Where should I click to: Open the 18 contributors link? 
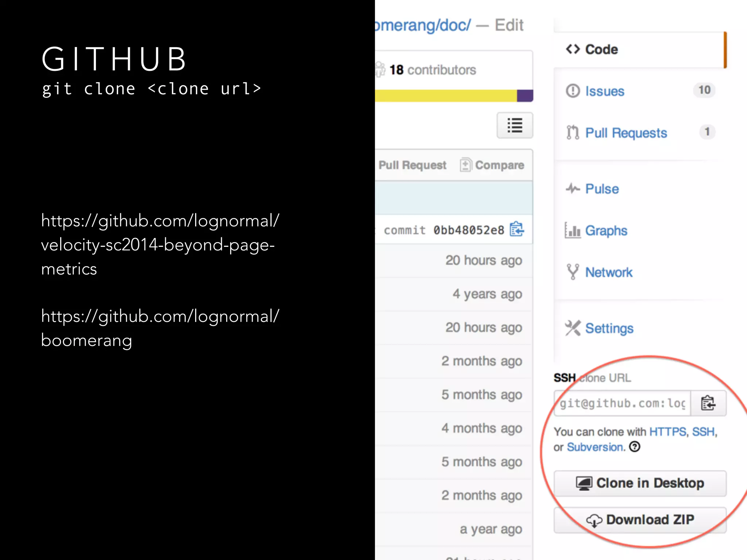point(433,70)
